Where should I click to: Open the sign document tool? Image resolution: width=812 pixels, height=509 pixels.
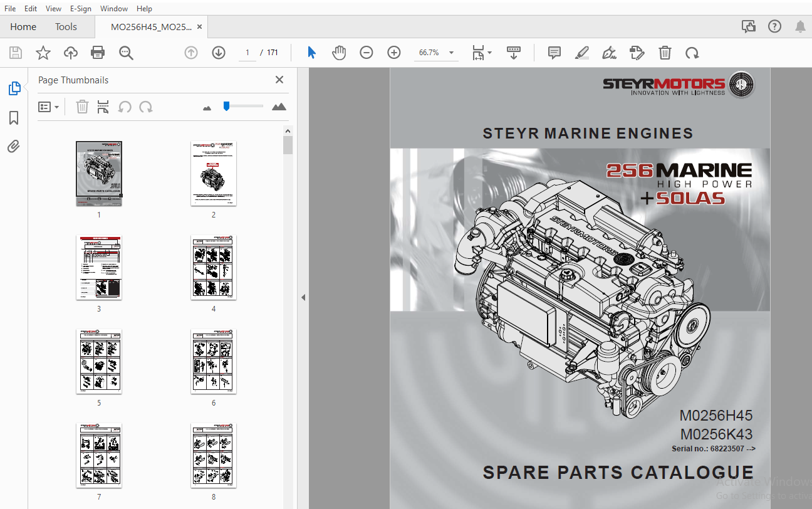pyautogui.click(x=609, y=53)
